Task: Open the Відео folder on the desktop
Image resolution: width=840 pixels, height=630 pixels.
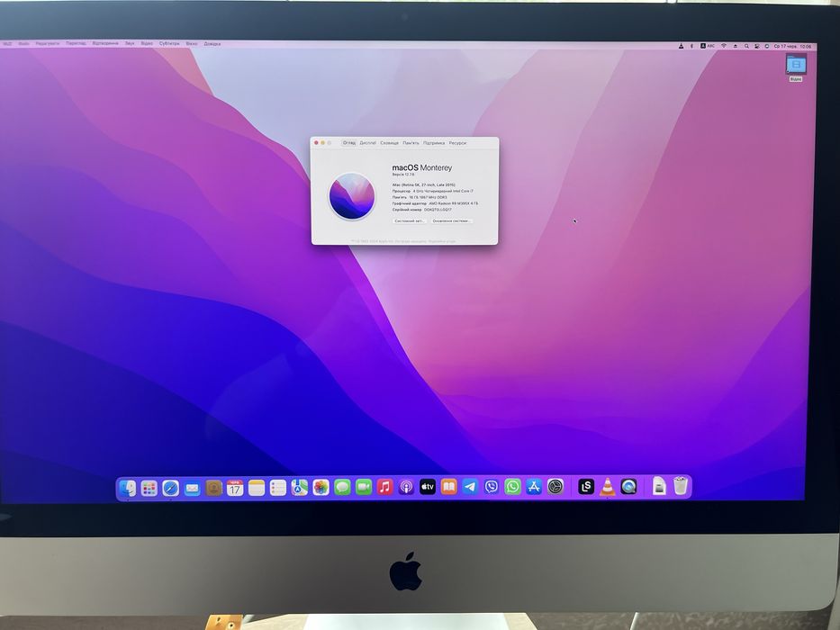Action: (x=796, y=67)
